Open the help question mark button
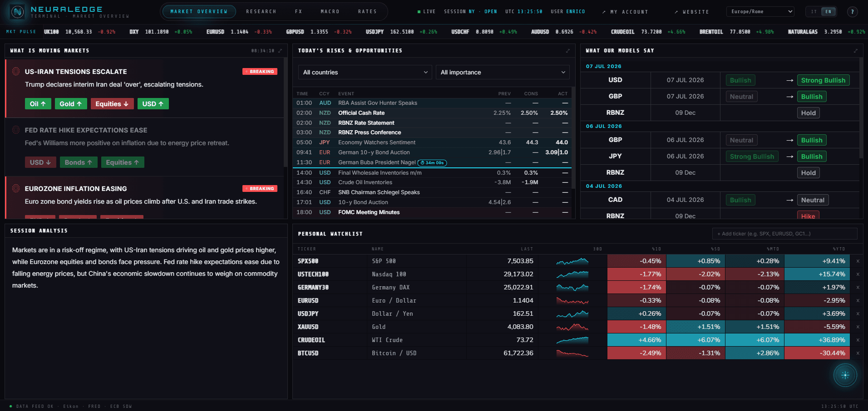This screenshot has height=411, width=868. coord(852,12)
